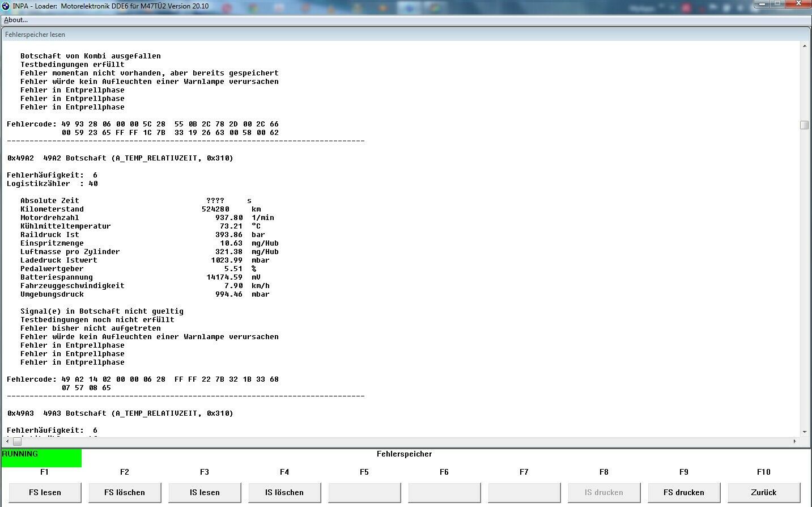This screenshot has height=507, width=812.
Task: Click the horizontal scrollbar right arrow
Action: click(794, 441)
